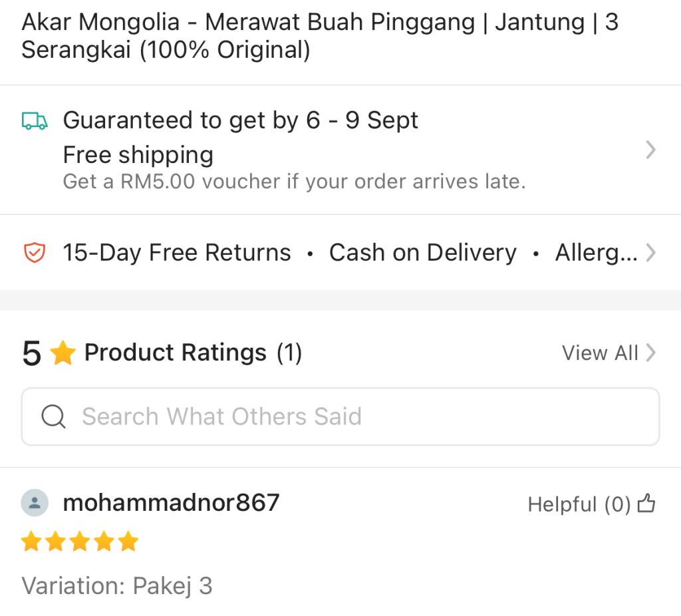The image size is (681, 616).
Task: Open all ratings via View All chevron
Action: pos(650,353)
